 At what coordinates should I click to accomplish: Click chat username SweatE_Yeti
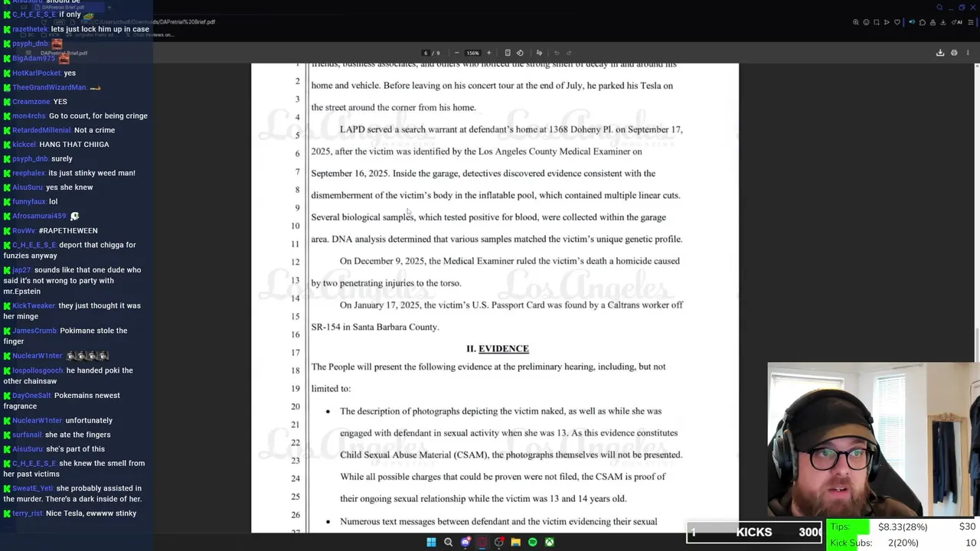click(33, 488)
